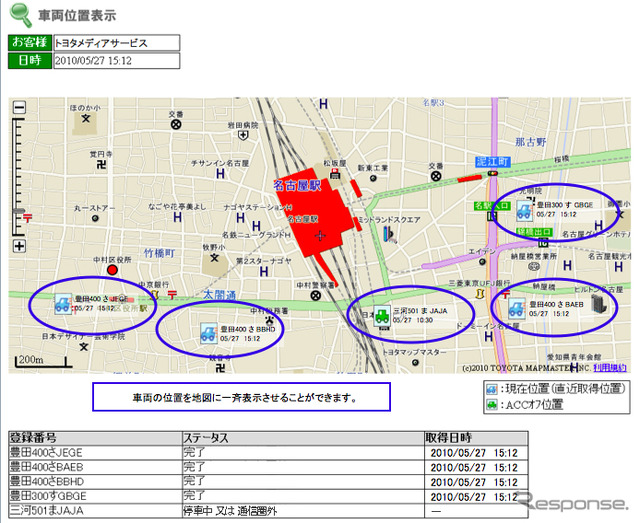The image size is (640, 523).
Task: Click the red 名古屋駅 station building
Action: pos(313,212)
